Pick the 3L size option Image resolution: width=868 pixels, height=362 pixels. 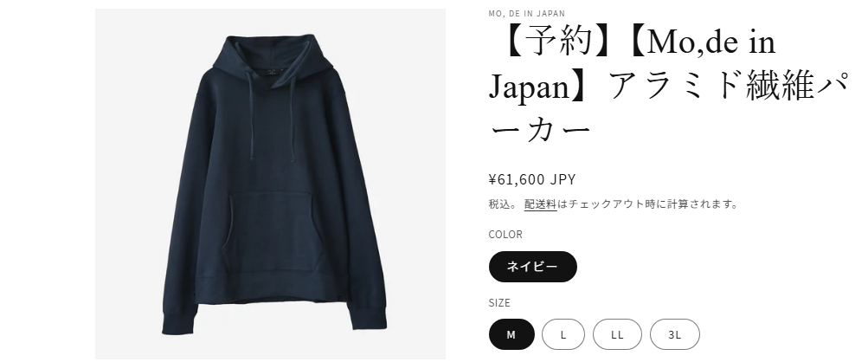pos(675,334)
